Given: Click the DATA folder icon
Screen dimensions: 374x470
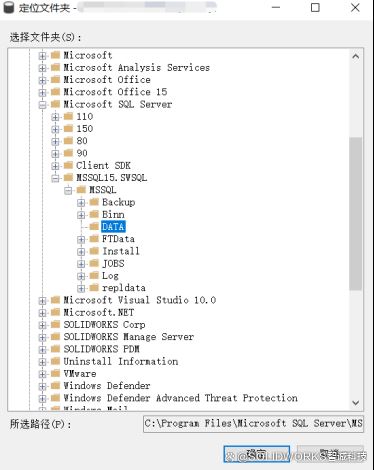Looking at the screenshot, I should click(94, 227).
